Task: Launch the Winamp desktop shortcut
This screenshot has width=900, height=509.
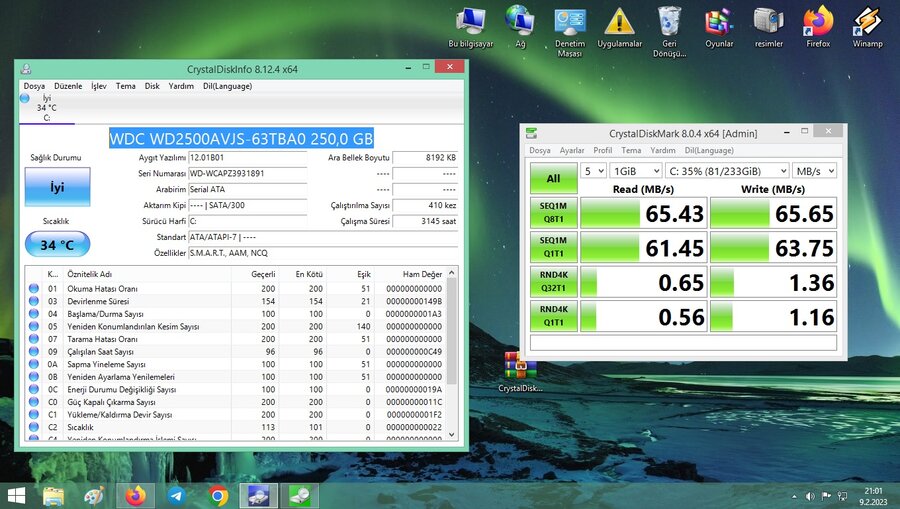Action: 867,28
